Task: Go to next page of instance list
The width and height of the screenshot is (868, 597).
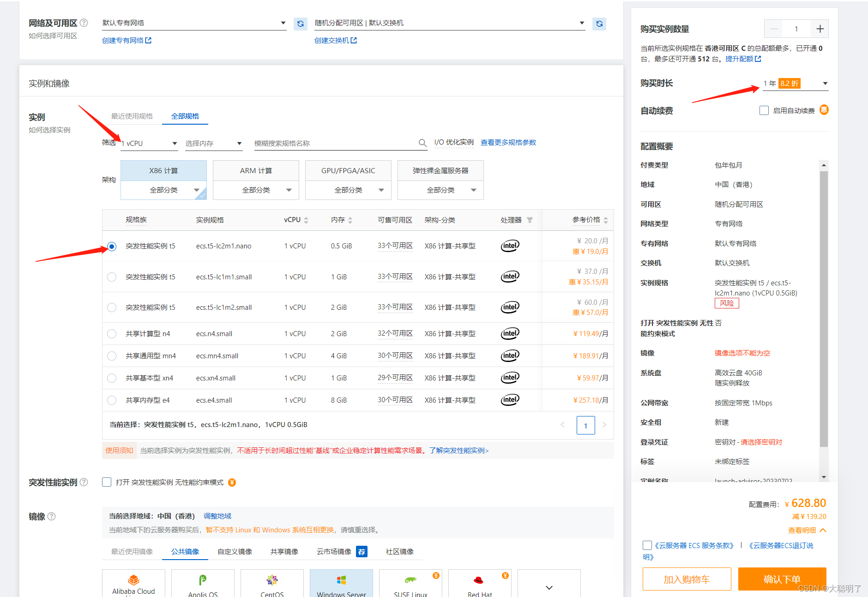Action: tap(604, 425)
